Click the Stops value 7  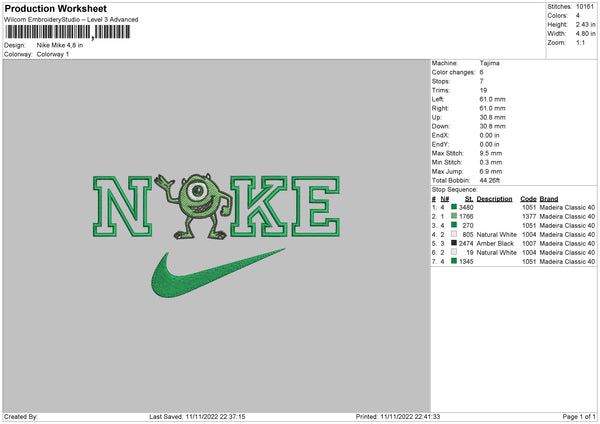481,81
